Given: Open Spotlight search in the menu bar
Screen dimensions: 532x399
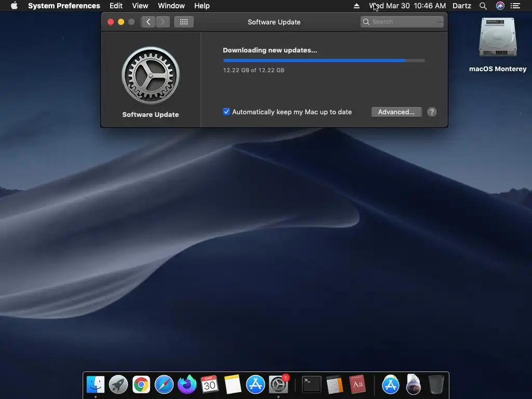Looking at the screenshot, I should point(483,6).
